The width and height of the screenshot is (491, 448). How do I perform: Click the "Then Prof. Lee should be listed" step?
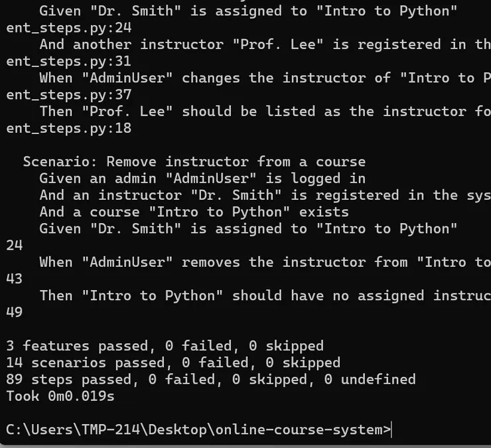point(265,111)
